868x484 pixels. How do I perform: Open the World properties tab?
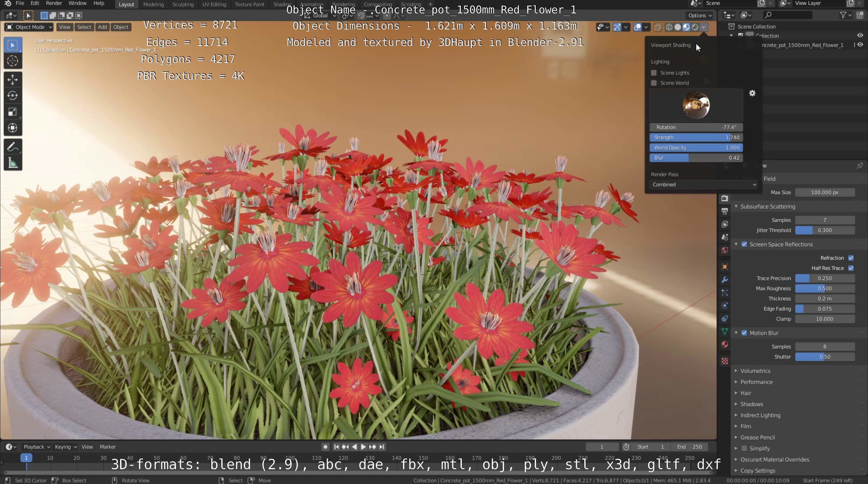(x=725, y=250)
